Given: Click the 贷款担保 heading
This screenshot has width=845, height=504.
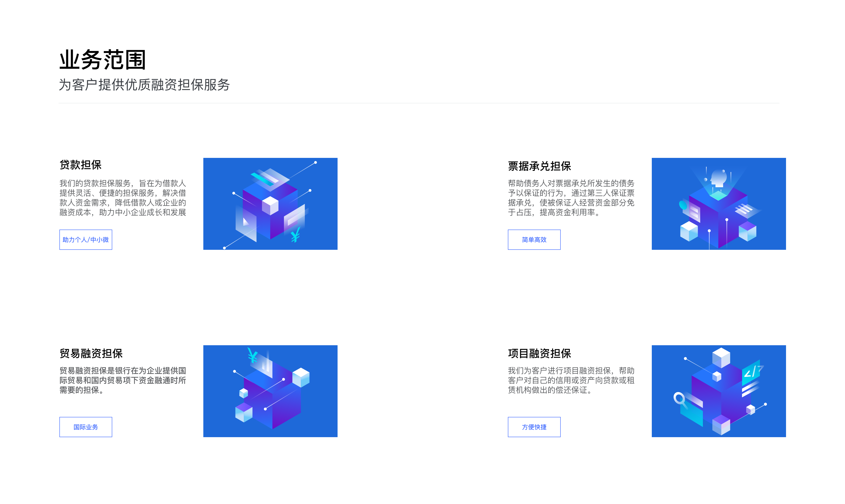Looking at the screenshot, I should [81, 165].
